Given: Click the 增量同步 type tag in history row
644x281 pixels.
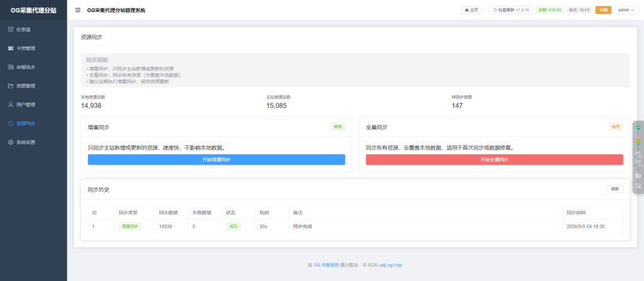Looking at the screenshot, I should [x=130, y=226].
